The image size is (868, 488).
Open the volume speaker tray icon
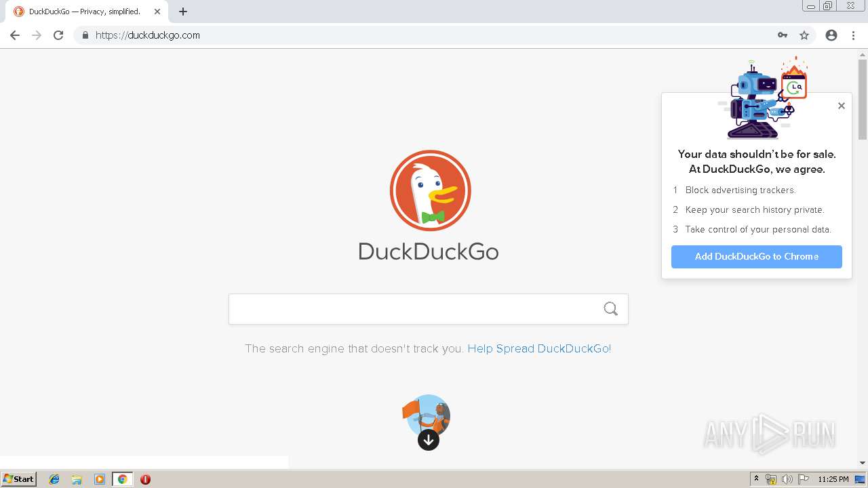click(787, 479)
